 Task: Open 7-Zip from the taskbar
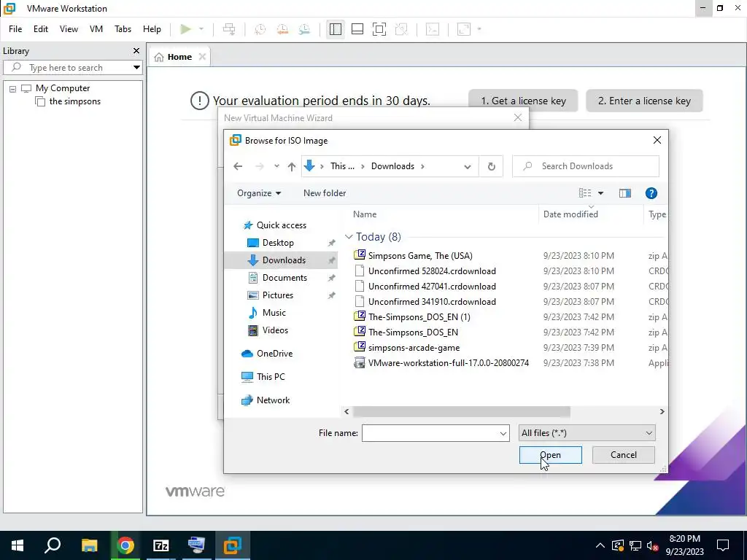(x=161, y=545)
